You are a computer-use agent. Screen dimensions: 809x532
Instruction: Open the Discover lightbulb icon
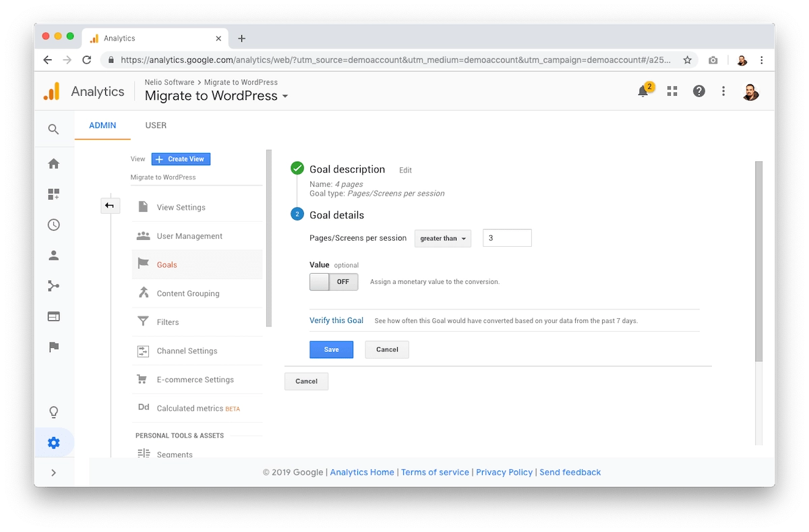coord(54,411)
